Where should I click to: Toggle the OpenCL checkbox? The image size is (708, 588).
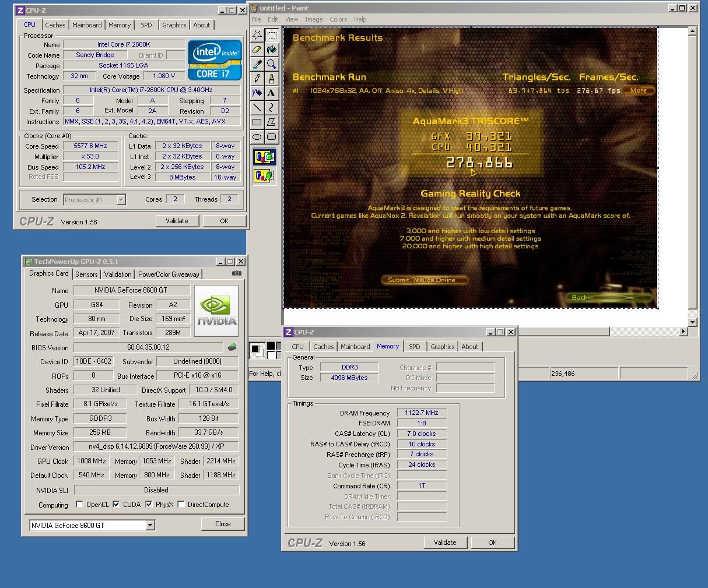tap(80, 505)
